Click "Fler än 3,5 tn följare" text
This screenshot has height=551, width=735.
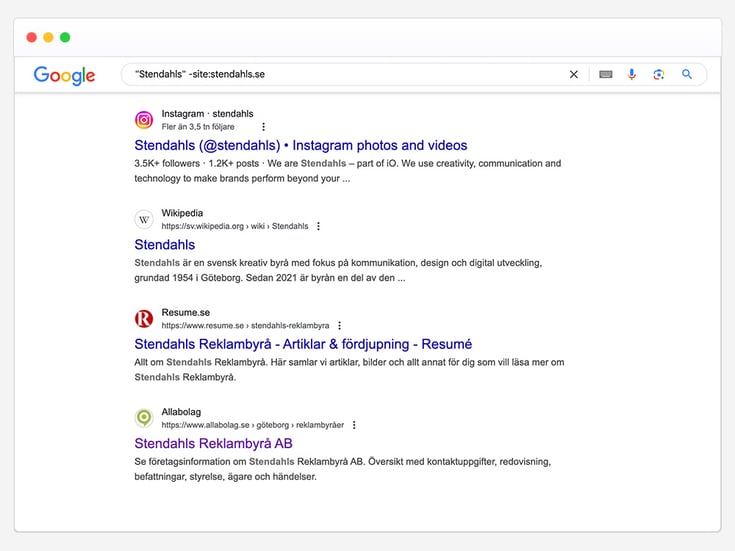click(198, 127)
